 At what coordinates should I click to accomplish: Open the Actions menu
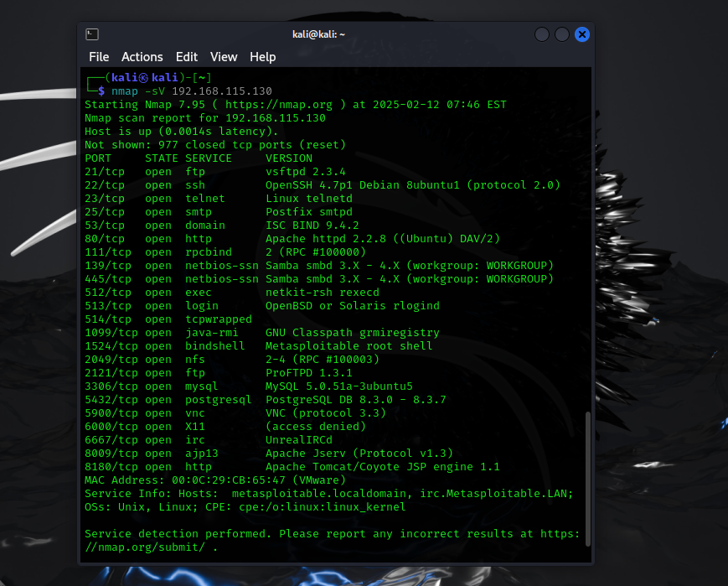(142, 57)
